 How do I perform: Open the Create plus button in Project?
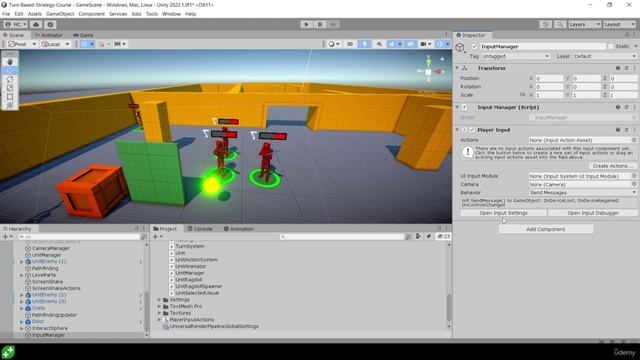tap(158, 237)
